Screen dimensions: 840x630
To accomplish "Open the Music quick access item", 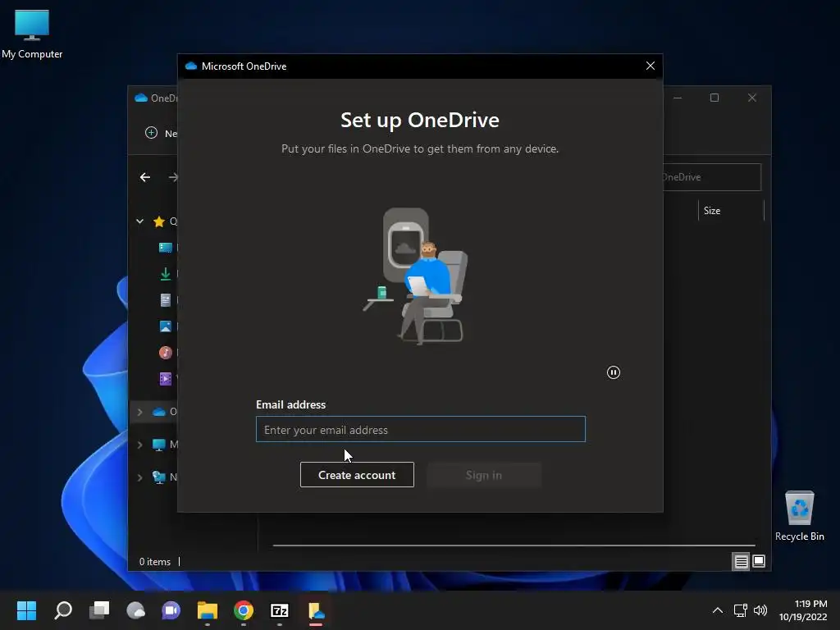I will (x=166, y=353).
